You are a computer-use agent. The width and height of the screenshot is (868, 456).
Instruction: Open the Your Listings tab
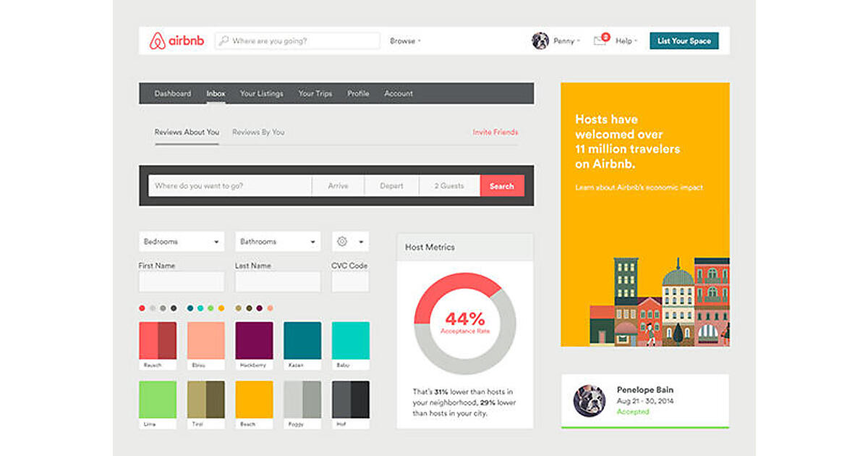tap(262, 93)
